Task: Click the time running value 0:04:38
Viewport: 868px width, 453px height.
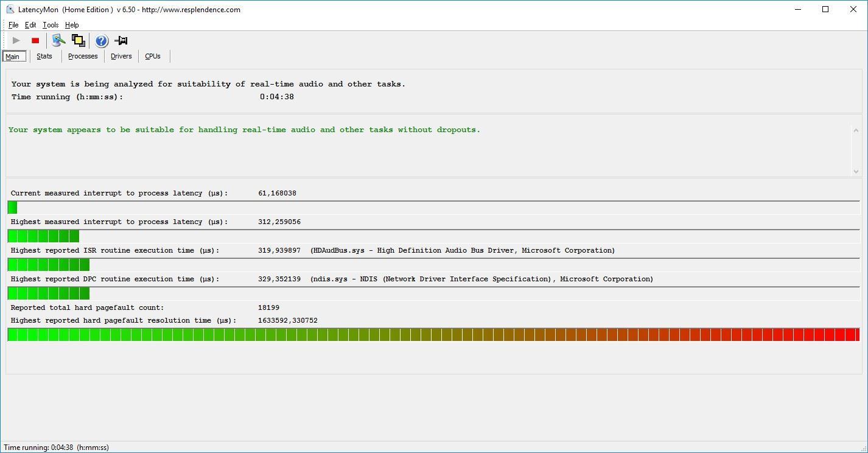Action: pos(277,97)
